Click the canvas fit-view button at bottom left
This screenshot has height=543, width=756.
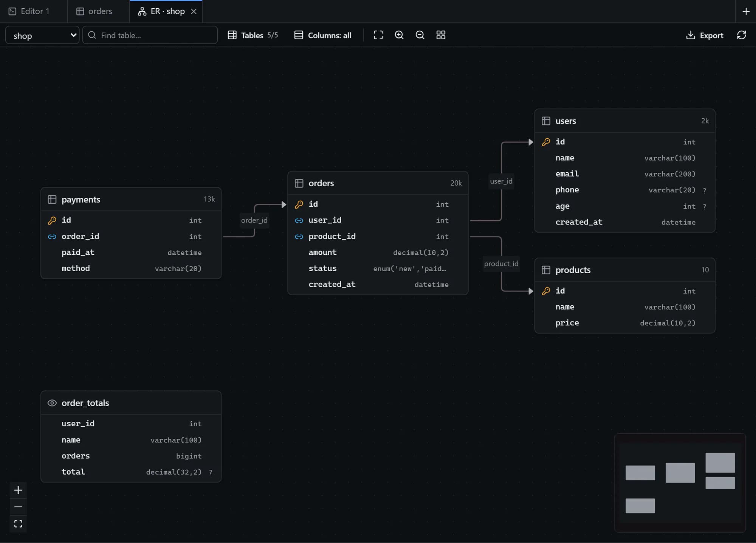(x=18, y=524)
